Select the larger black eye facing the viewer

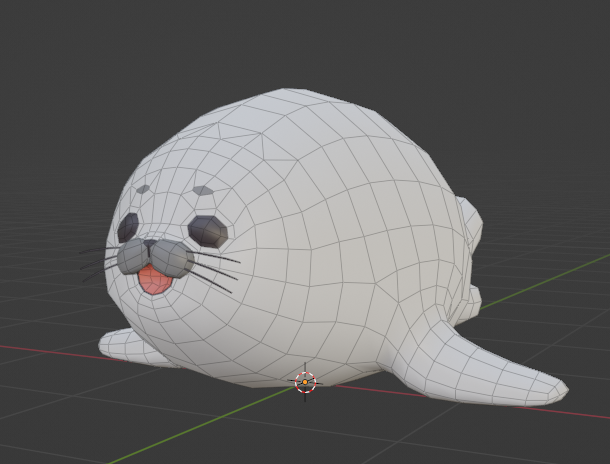208,231
